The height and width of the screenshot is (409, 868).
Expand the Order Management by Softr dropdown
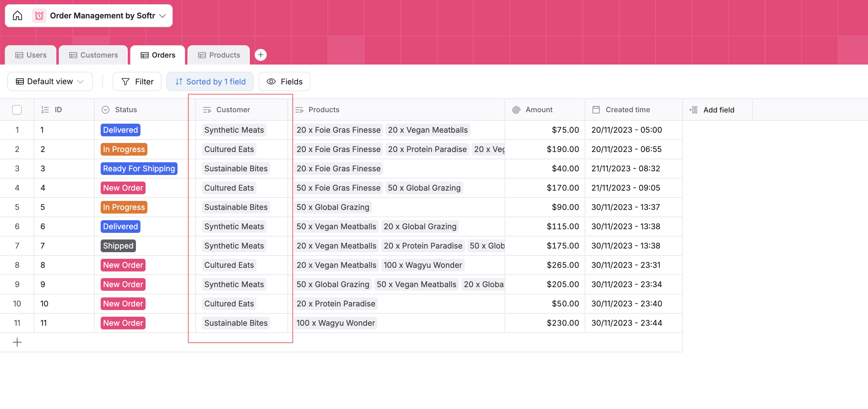click(163, 15)
